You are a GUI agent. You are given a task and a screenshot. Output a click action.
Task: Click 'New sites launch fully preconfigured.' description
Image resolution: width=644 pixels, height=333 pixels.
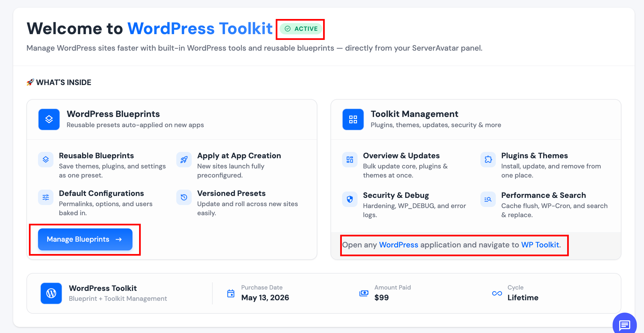pos(231,171)
